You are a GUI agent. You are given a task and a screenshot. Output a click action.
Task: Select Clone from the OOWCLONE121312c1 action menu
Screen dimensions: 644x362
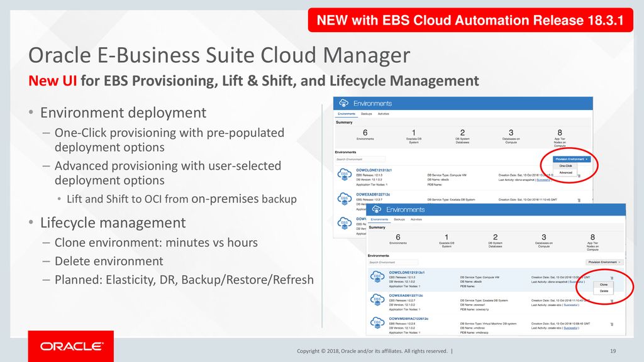click(604, 285)
